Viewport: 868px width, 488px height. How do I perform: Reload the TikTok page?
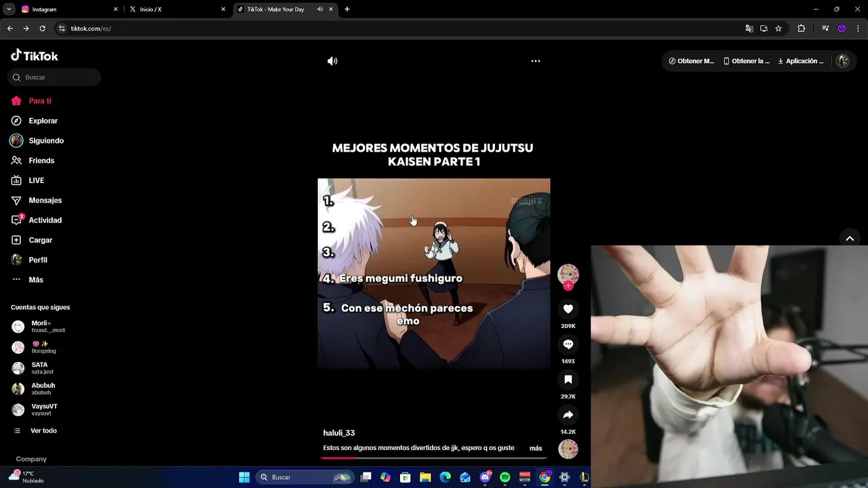(x=42, y=28)
